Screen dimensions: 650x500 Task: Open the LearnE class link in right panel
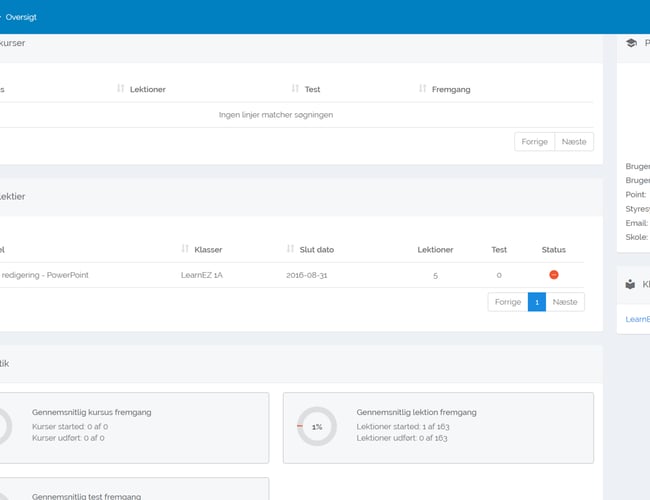(x=637, y=319)
